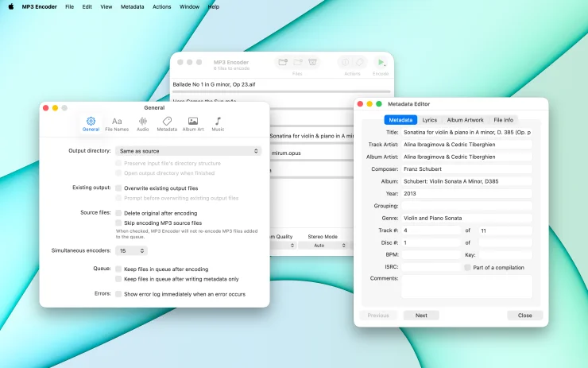588x368 pixels.
Task: Click the Album Artist field
Action: pos(467,157)
